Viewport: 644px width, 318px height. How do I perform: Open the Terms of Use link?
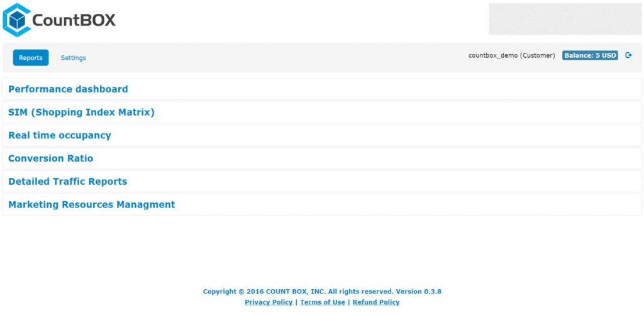[323, 302]
